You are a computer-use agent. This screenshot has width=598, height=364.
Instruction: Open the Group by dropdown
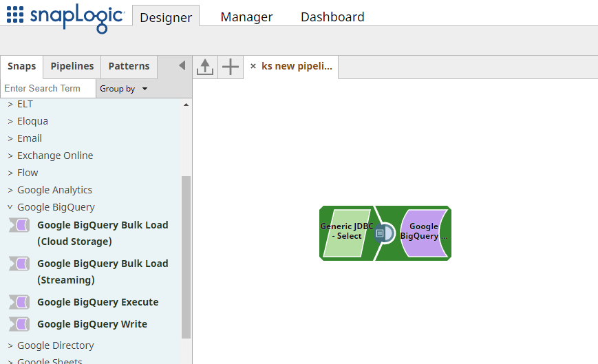(x=124, y=89)
